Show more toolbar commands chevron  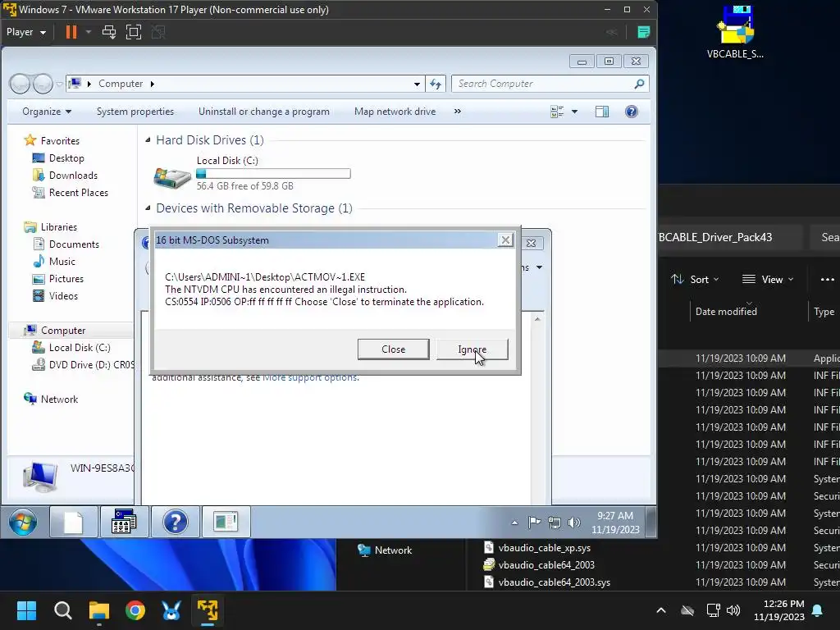click(x=458, y=112)
